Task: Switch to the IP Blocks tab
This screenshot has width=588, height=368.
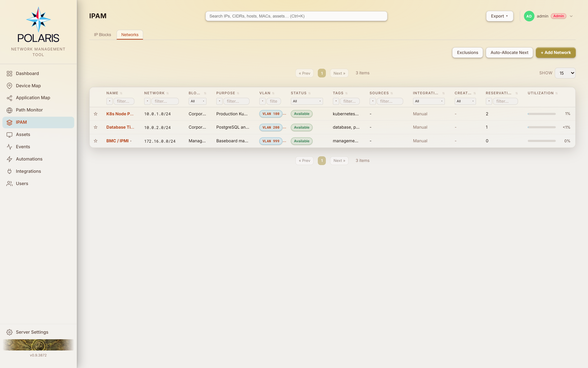Action: click(103, 35)
